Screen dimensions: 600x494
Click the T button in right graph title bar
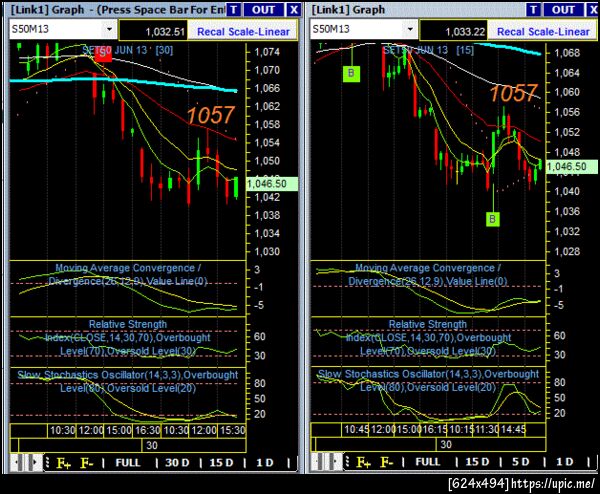click(533, 10)
